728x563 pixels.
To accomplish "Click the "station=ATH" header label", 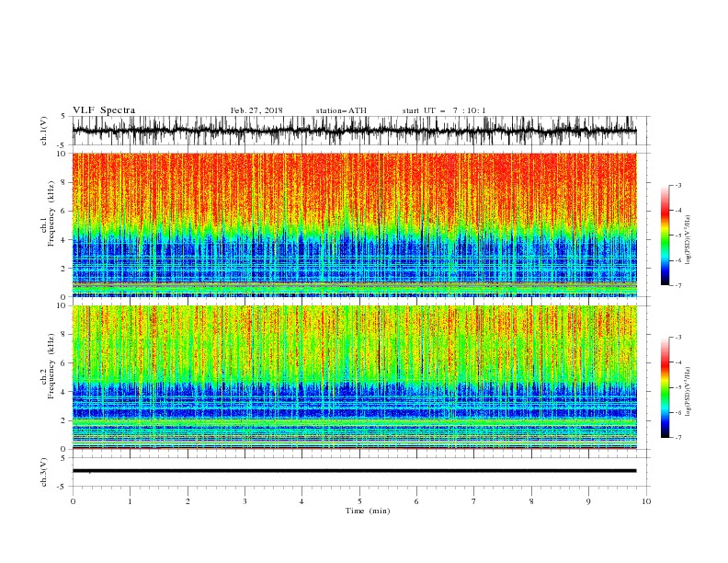I will pyautogui.click(x=341, y=110).
